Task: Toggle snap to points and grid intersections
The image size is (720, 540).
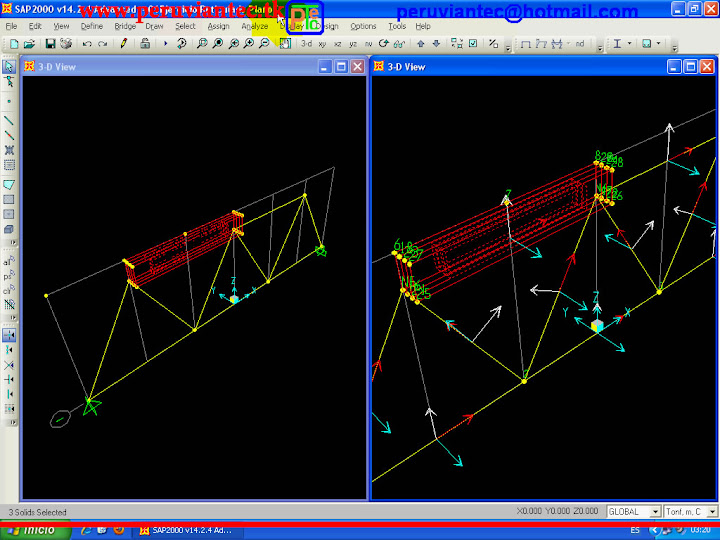Action: [9, 335]
